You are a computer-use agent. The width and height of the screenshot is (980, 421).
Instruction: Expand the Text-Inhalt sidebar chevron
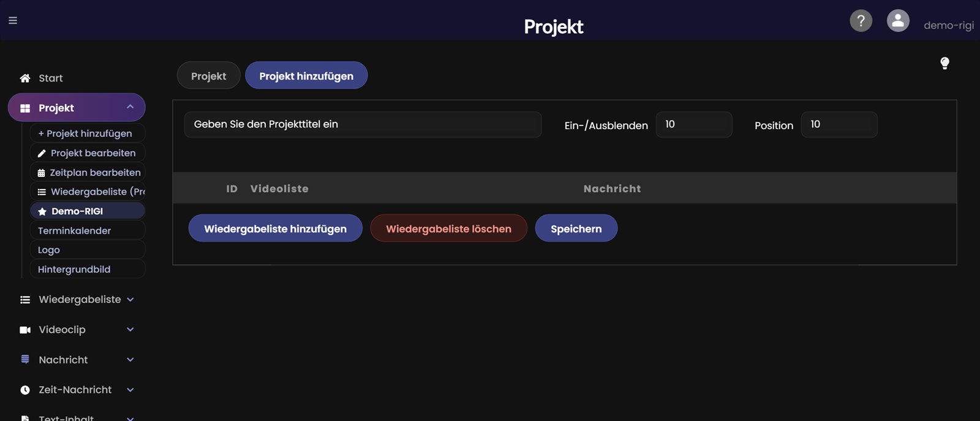pyautogui.click(x=130, y=419)
